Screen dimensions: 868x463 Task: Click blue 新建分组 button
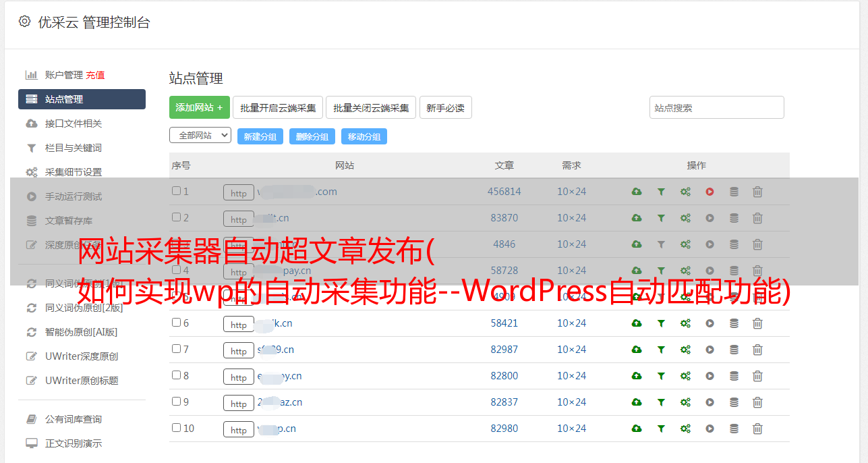pos(260,136)
